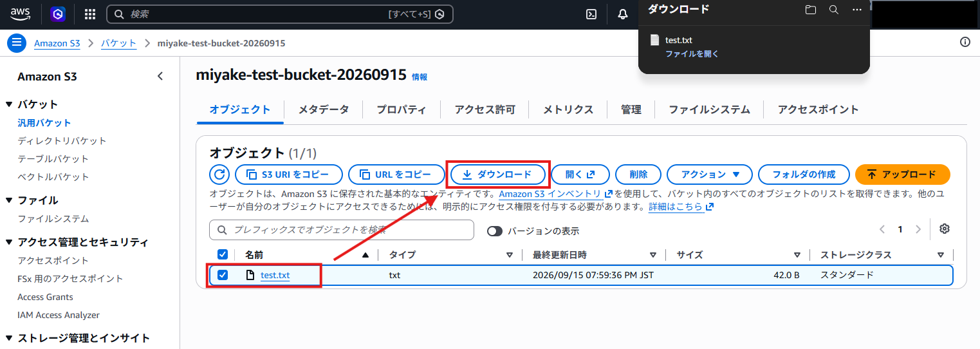The image size is (980, 349).
Task: Click Amazon S3 breadcrumb link
Action: 57,43
